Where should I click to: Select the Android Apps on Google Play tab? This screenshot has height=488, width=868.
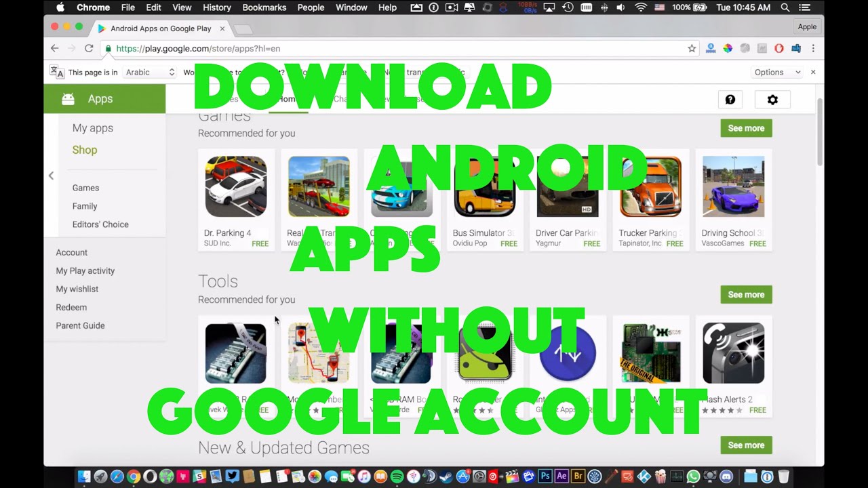click(160, 28)
